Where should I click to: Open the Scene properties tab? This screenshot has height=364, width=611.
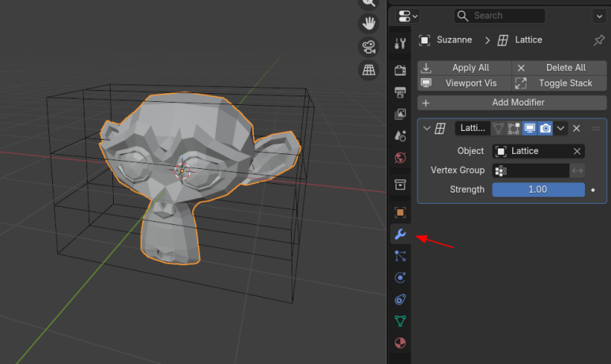(400, 136)
